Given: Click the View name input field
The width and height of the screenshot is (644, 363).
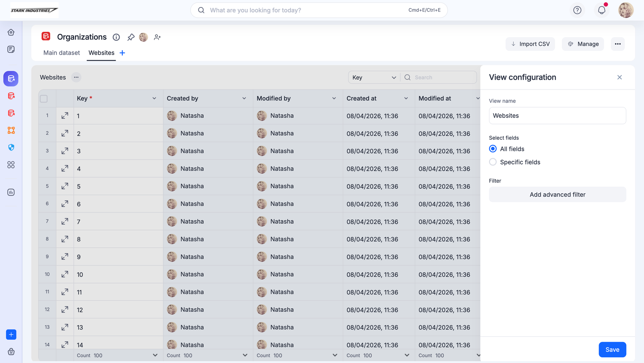Looking at the screenshot, I should (x=557, y=116).
